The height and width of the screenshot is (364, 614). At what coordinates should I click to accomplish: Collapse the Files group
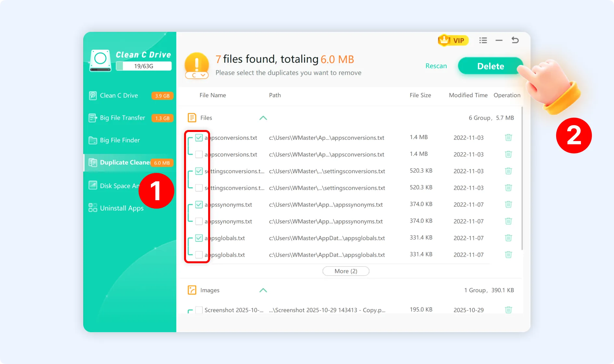263,118
